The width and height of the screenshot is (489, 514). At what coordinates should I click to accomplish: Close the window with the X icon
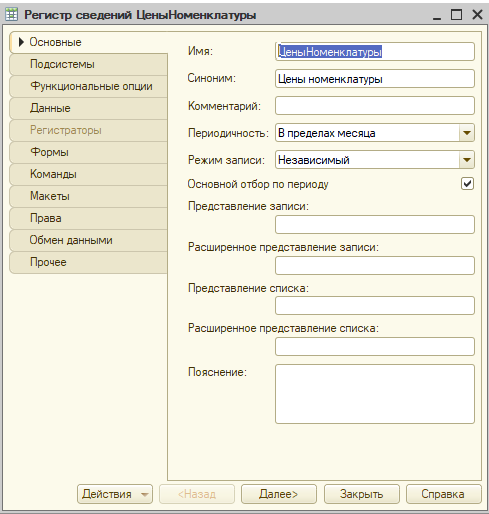(x=477, y=15)
